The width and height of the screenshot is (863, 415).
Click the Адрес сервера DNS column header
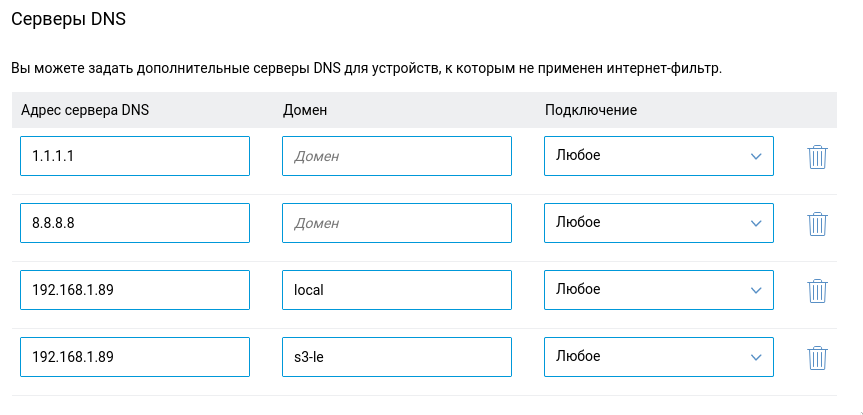click(85, 110)
